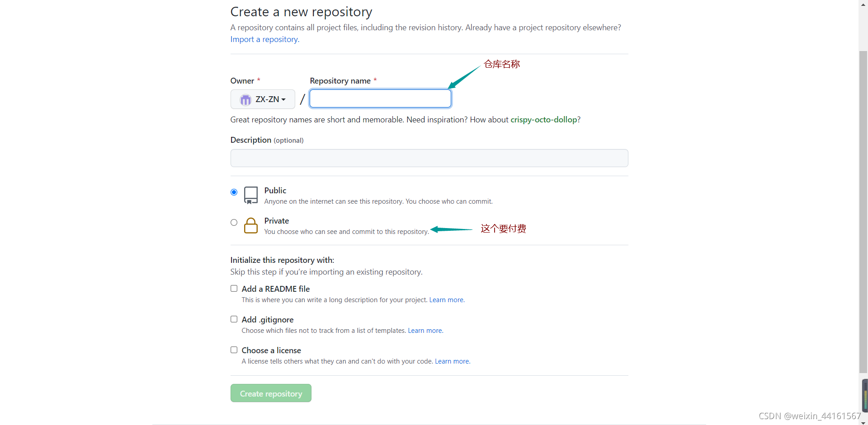The width and height of the screenshot is (868, 425).
Task: Focus the Repository name input field
Action: tap(380, 98)
